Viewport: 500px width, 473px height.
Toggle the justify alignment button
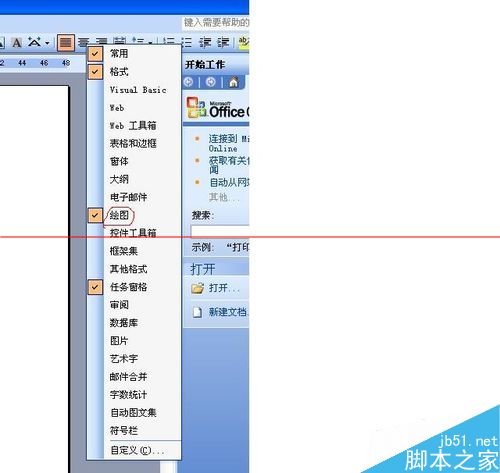click(x=65, y=43)
